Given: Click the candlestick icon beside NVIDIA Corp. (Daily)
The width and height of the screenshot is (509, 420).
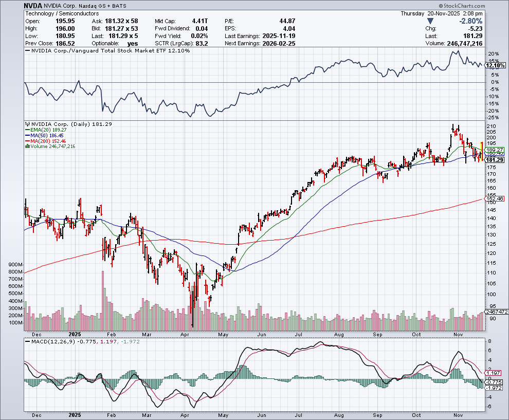Looking at the screenshot, I should 27,124.
